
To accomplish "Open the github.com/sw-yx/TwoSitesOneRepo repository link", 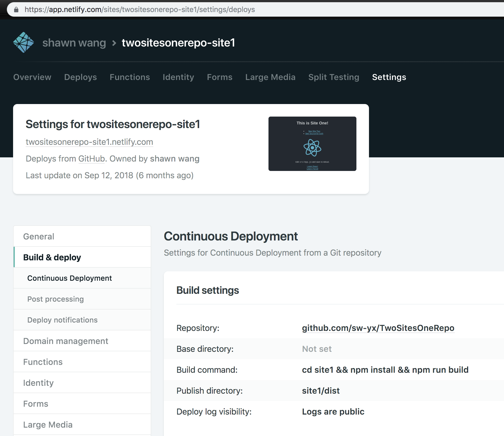I will coord(378,328).
